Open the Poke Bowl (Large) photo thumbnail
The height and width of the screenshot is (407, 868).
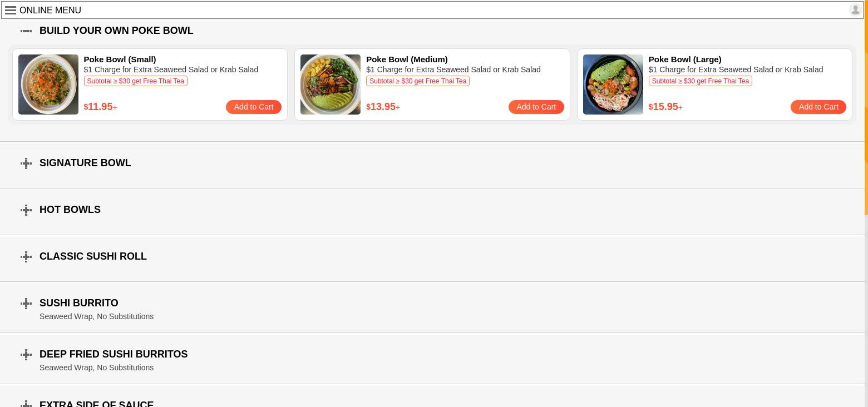point(613,85)
